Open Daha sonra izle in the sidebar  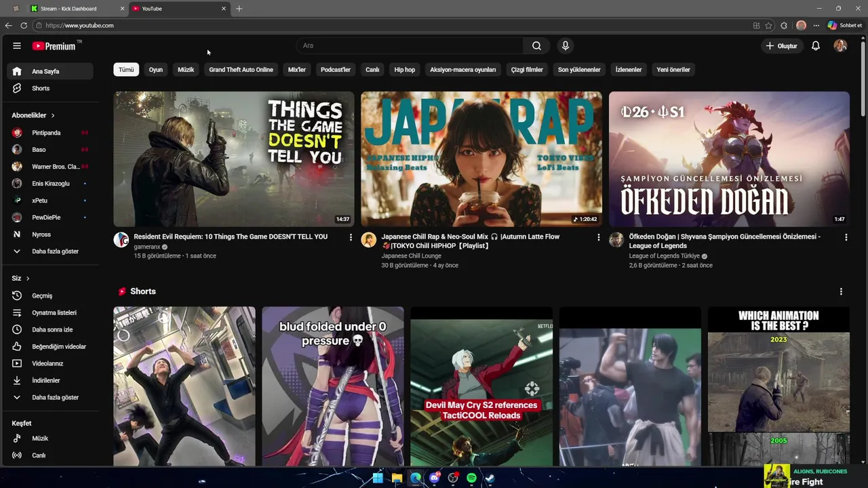(51, 329)
